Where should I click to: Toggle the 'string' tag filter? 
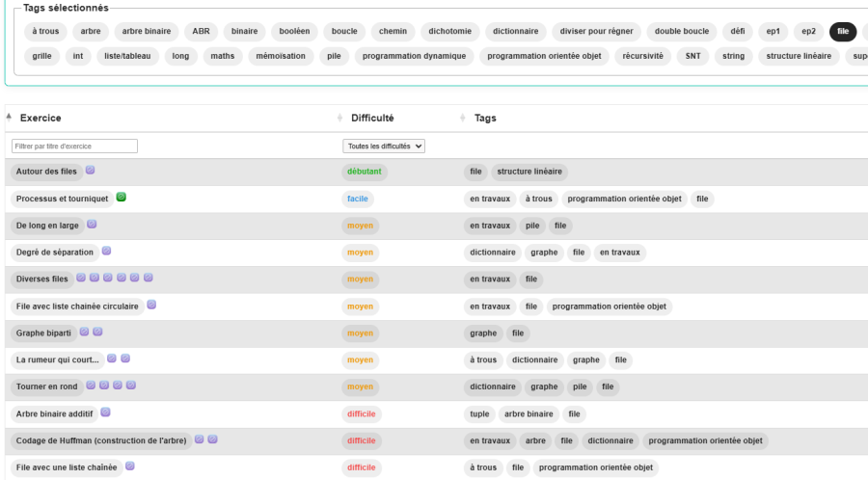pyautogui.click(x=734, y=57)
